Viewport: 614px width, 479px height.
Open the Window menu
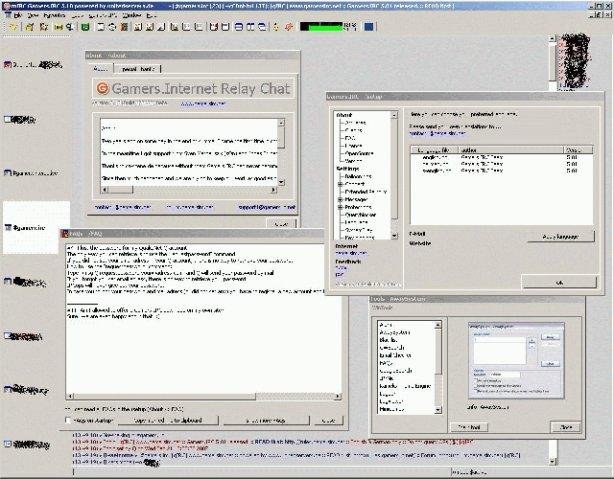click(132, 15)
